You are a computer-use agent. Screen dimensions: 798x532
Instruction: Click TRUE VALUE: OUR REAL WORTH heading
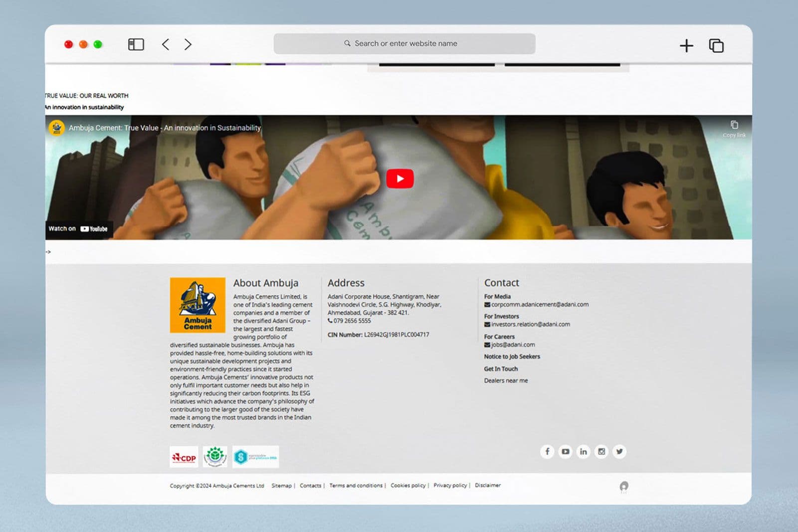pyautogui.click(x=87, y=96)
